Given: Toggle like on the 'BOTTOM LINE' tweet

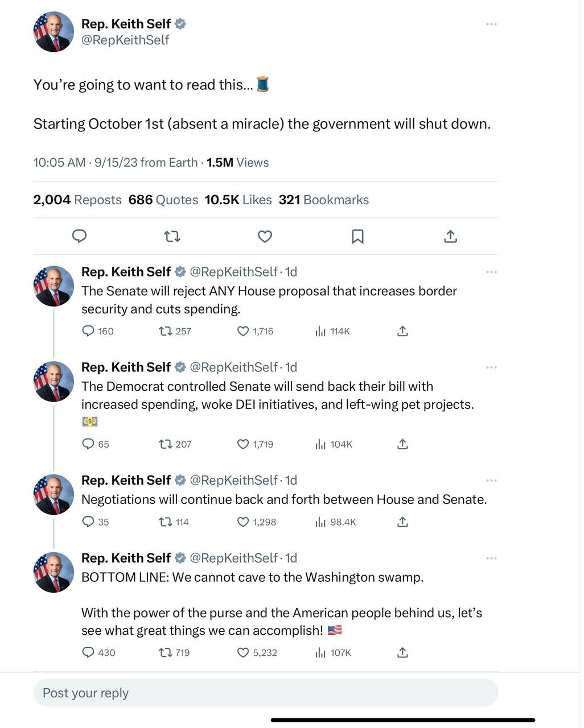Looking at the screenshot, I should pyautogui.click(x=243, y=652).
